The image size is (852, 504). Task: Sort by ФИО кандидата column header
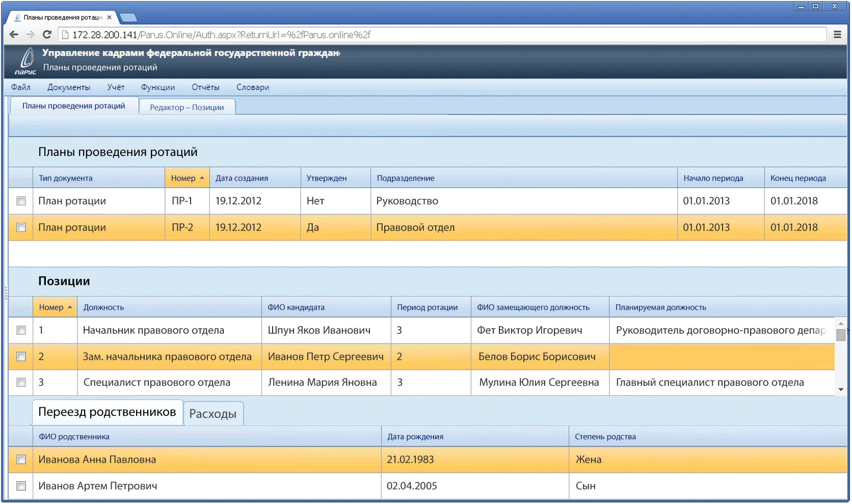[326, 307]
